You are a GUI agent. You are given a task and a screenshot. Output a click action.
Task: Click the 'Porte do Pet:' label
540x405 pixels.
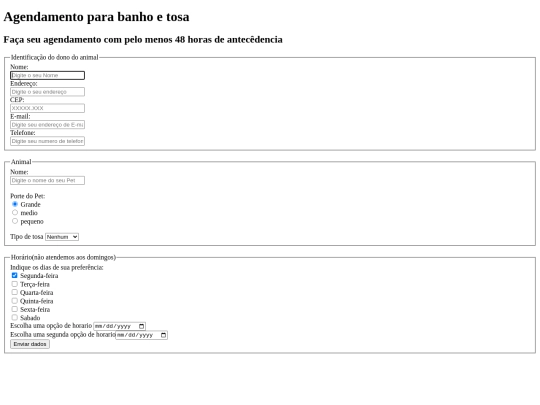(x=28, y=196)
